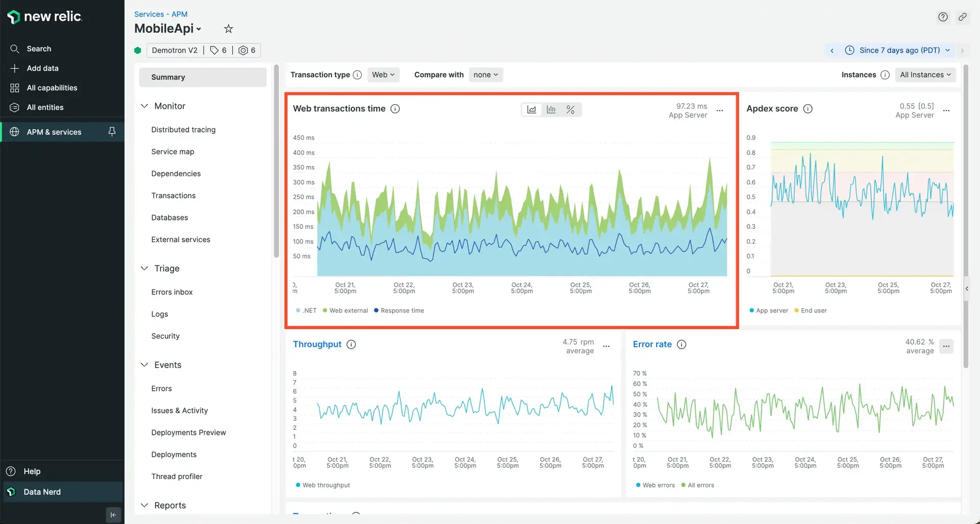
Task: Collapse the Monitor section
Action: point(144,106)
